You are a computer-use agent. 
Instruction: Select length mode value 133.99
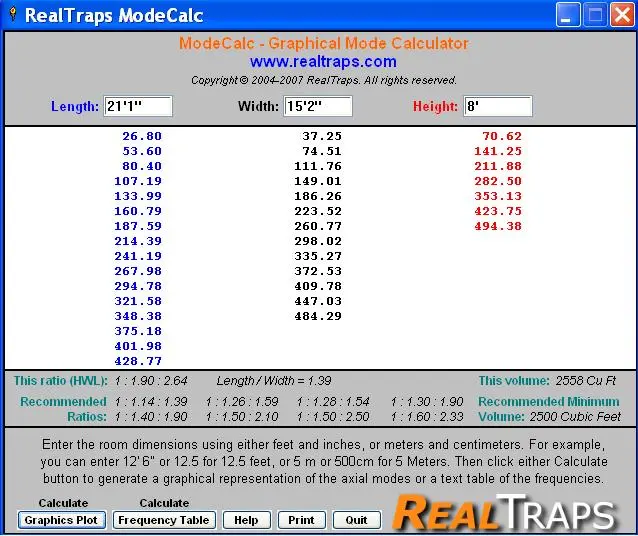pos(138,196)
